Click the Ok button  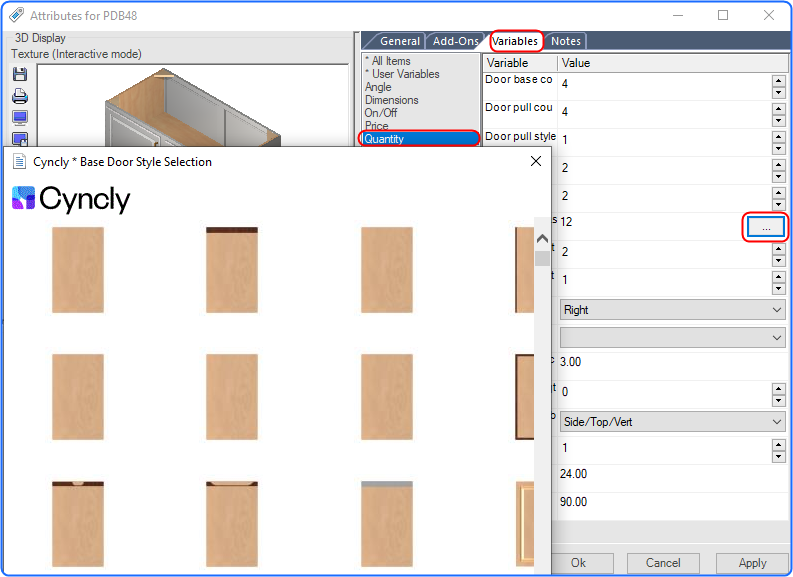(581, 563)
